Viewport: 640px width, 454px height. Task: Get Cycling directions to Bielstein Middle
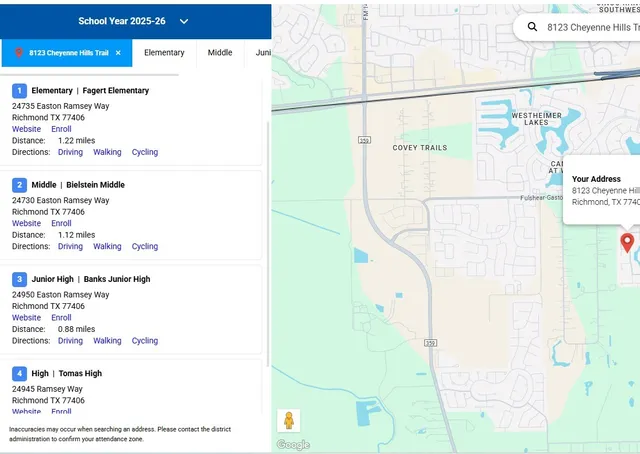click(x=145, y=247)
